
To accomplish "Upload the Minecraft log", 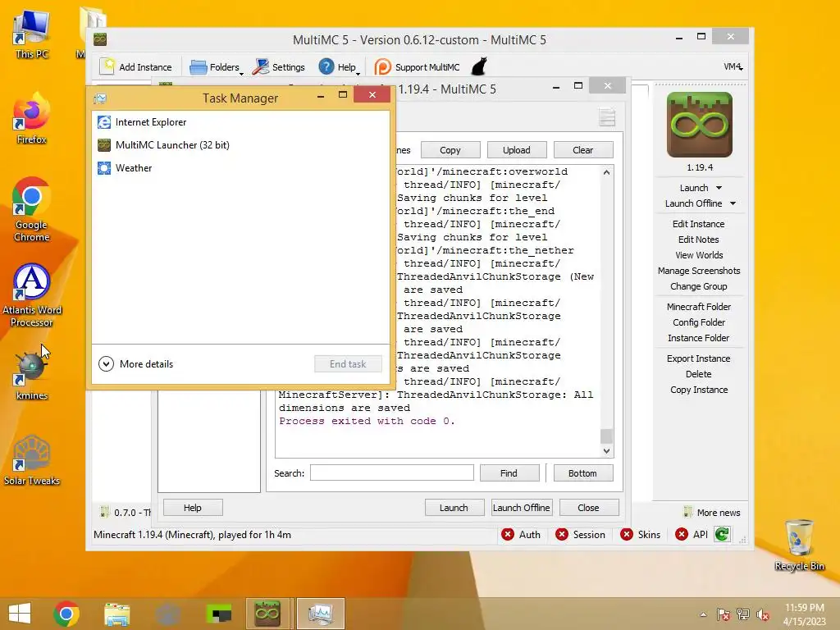I will [517, 150].
